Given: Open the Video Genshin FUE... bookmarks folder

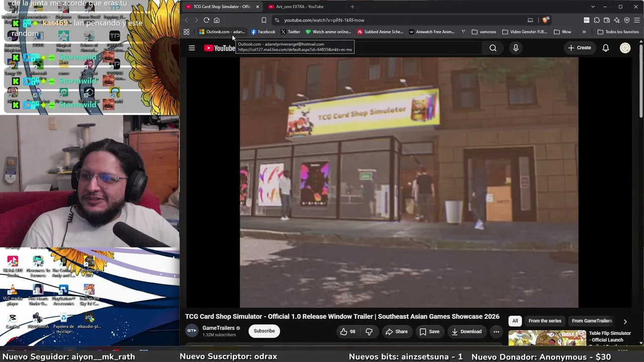Looking at the screenshot, I should point(525,32).
